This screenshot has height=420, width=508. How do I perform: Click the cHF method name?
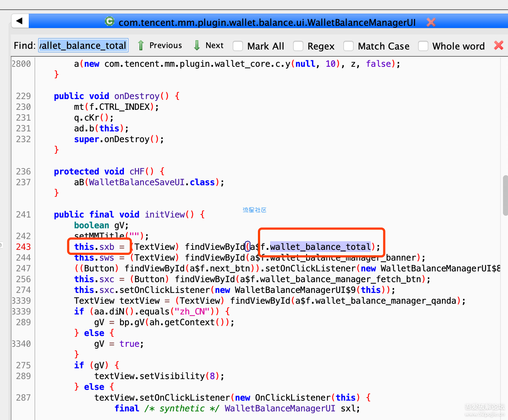[137, 172]
